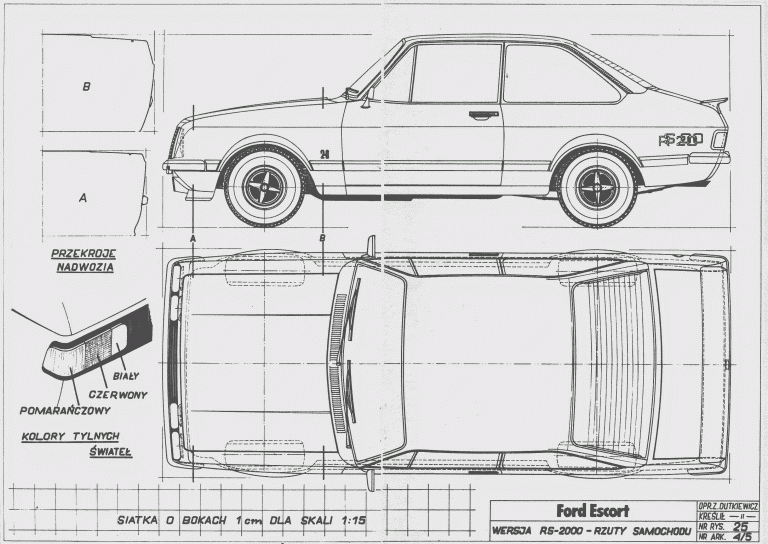The height and width of the screenshot is (544, 768).
Task: Click the front wheel hub in the side view
Action: (264, 188)
